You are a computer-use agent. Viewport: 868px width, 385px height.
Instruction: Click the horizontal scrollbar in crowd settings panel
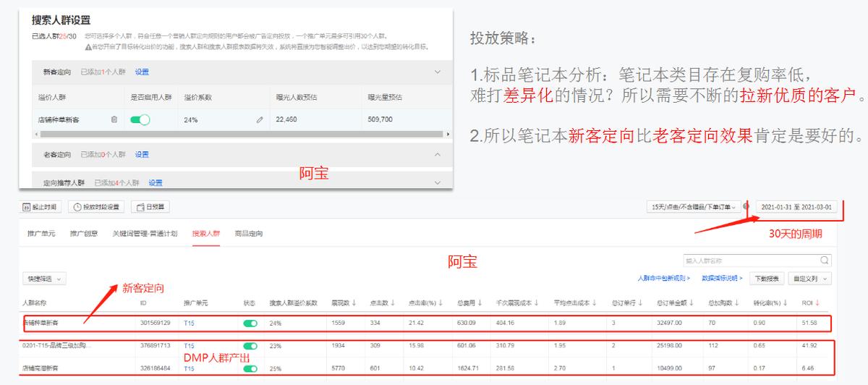point(240,134)
